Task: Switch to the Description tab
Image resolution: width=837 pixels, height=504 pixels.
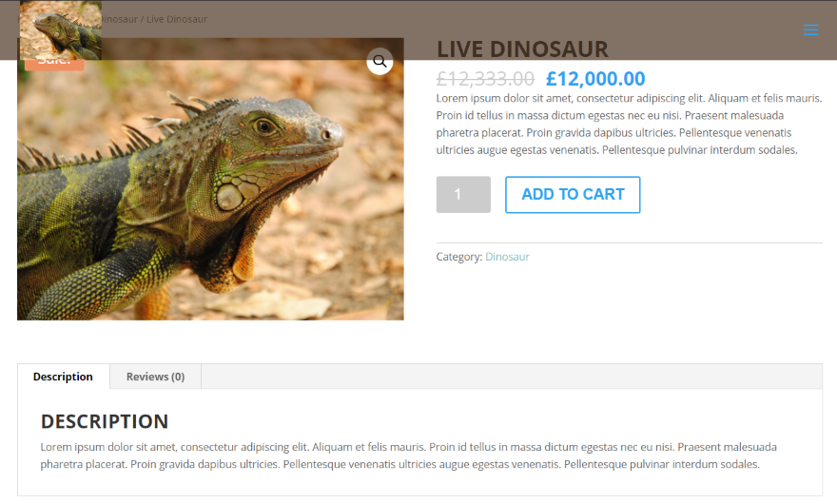Action: [x=63, y=377]
